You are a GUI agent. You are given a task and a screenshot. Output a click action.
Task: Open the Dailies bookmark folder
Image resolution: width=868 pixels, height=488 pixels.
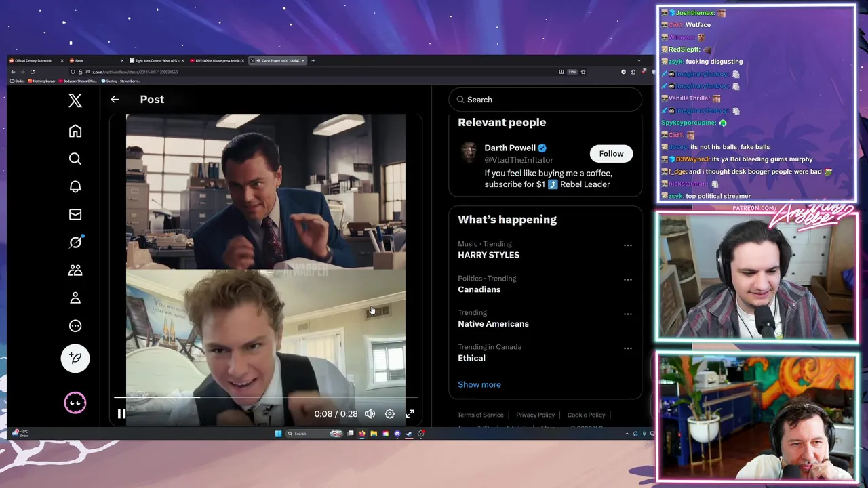(x=18, y=81)
